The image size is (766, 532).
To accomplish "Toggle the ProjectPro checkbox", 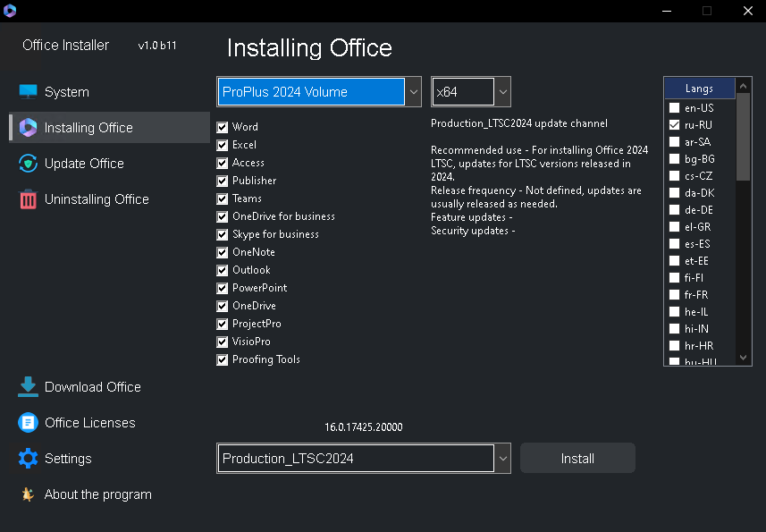I will click(x=223, y=324).
